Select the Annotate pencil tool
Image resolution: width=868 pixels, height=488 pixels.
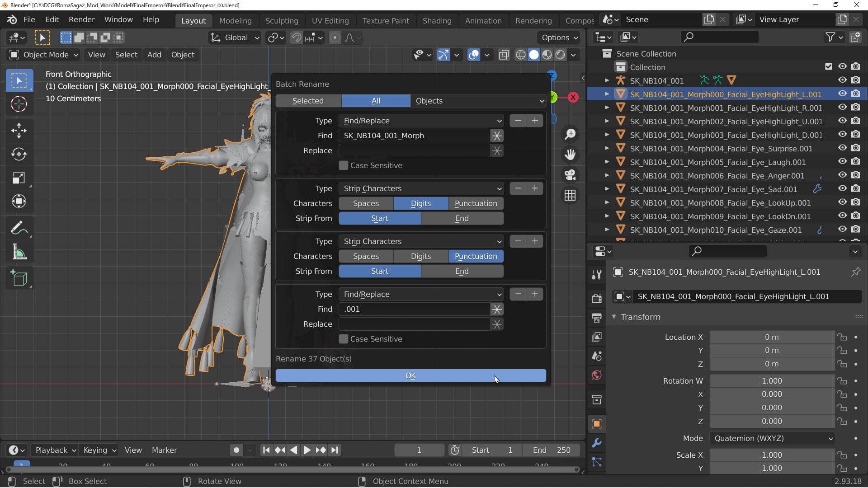tap(19, 228)
